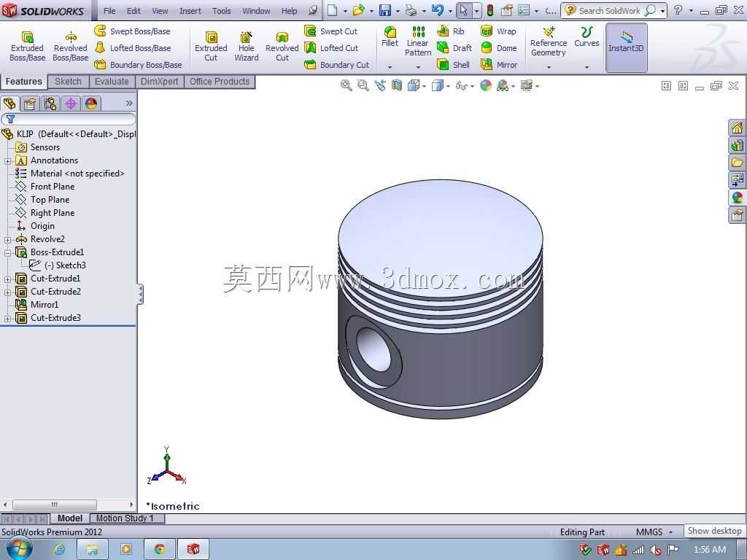Use the Wrap tool
The height and width of the screenshot is (560, 747).
click(498, 31)
